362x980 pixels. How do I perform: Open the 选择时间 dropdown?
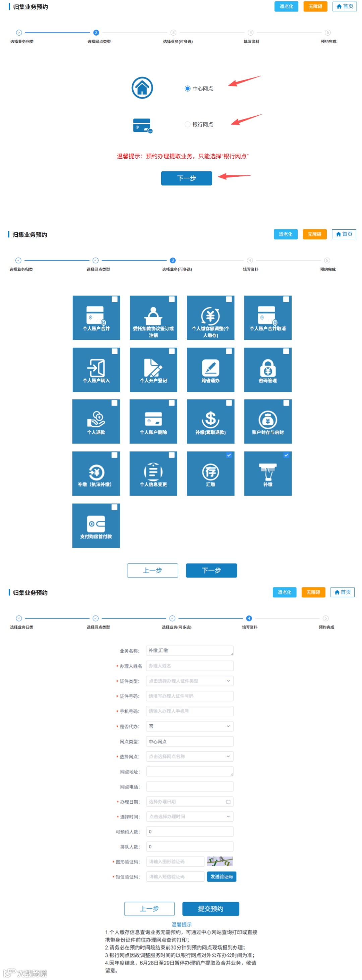click(190, 816)
